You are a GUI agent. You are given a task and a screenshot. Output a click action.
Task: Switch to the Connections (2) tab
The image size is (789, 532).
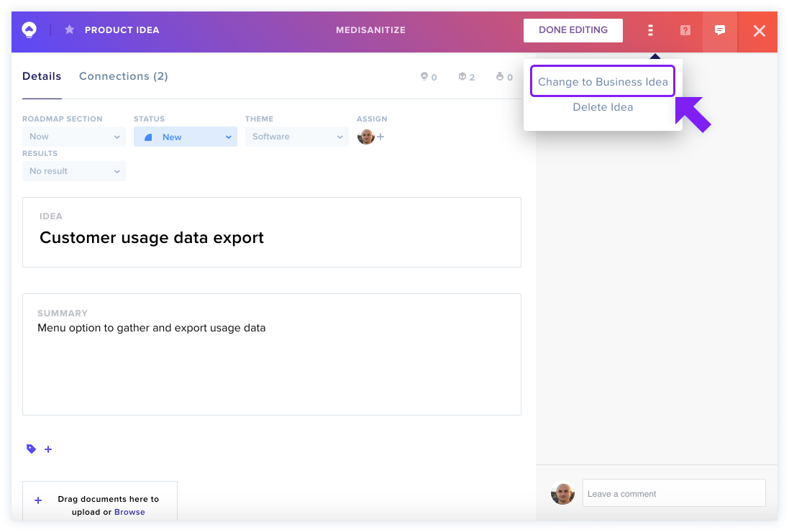pyautogui.click(x=123, y=76)
